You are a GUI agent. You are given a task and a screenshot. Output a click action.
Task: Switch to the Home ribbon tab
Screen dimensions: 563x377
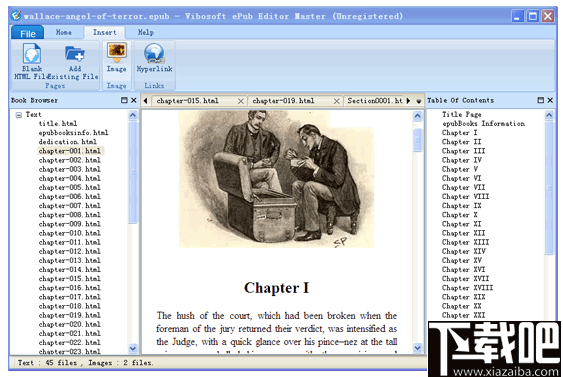[64, 32]
